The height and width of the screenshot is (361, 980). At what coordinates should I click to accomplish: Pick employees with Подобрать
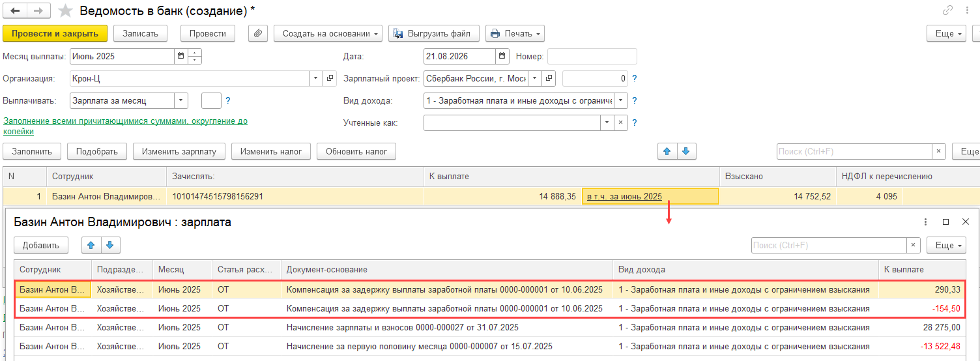tap(97, 152)
